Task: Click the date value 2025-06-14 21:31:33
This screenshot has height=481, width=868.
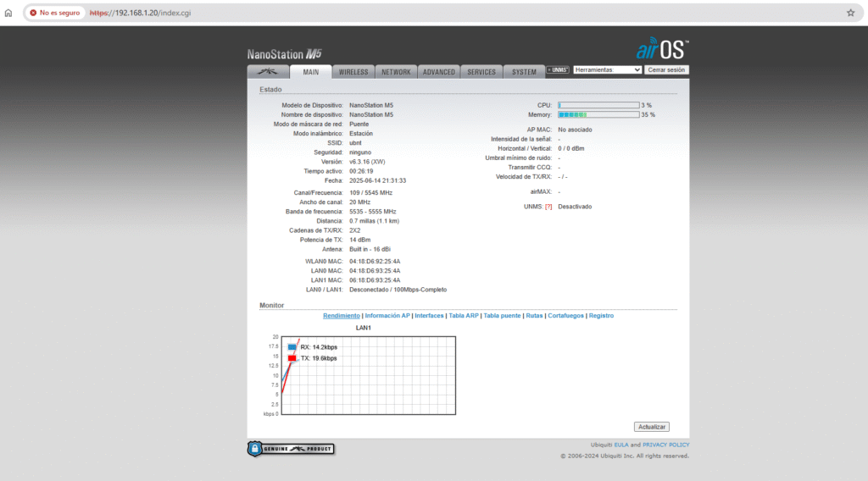Action: click(x=377, y=180)
